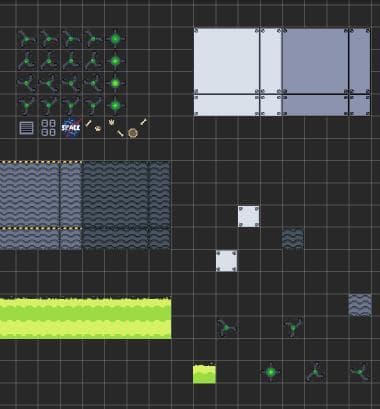Select the lower dark wavy strip
Image resolution: width=380 pixels, height=409 pixels.
point(115,239)
